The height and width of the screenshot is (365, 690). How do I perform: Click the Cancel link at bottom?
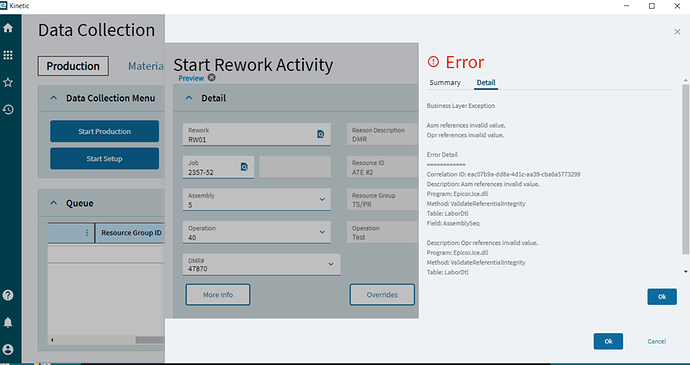(657, 341)
